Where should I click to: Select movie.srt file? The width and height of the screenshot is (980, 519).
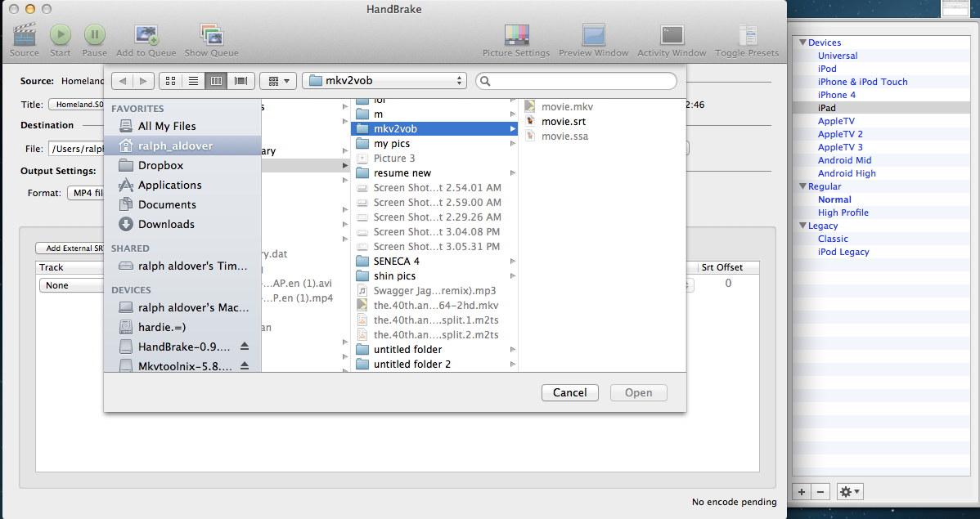pyautogui.click(x=563, y=122)
